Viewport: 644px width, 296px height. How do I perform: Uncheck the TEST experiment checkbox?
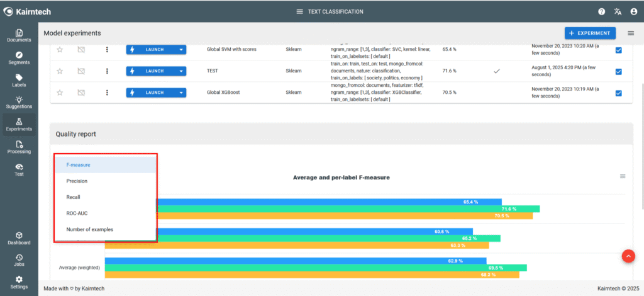click(618, 71)
